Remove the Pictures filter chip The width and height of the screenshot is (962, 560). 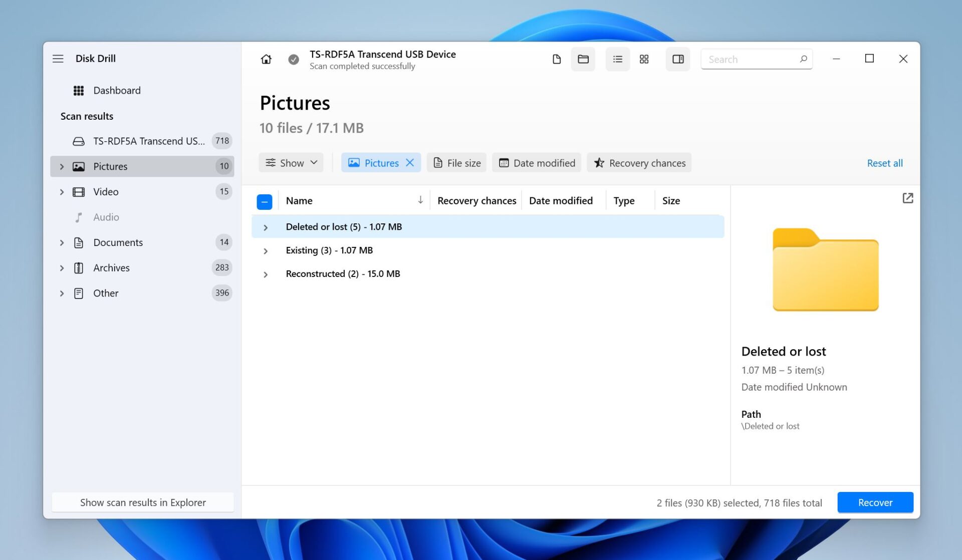click(x=410, y=163)
